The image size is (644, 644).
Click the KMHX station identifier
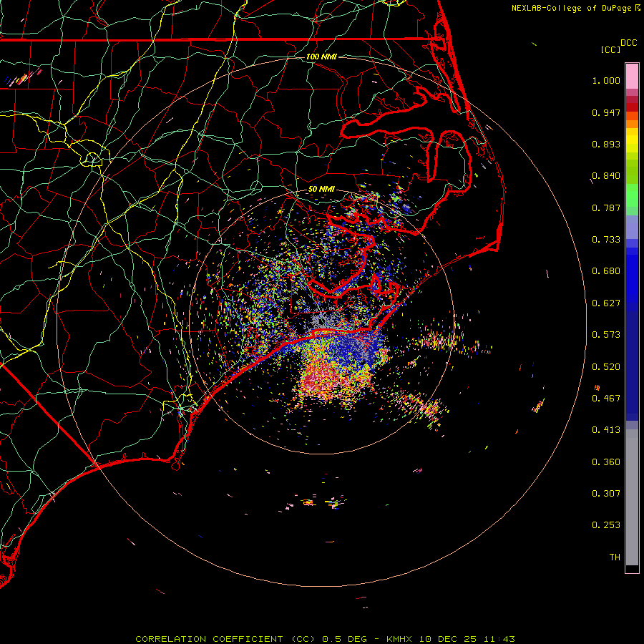[399, 639]
